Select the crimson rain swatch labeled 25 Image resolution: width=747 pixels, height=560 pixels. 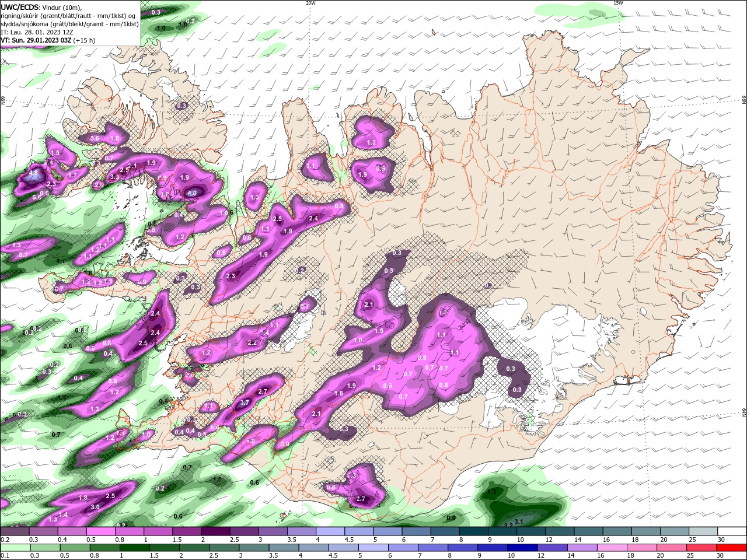[x=703, y=548]
